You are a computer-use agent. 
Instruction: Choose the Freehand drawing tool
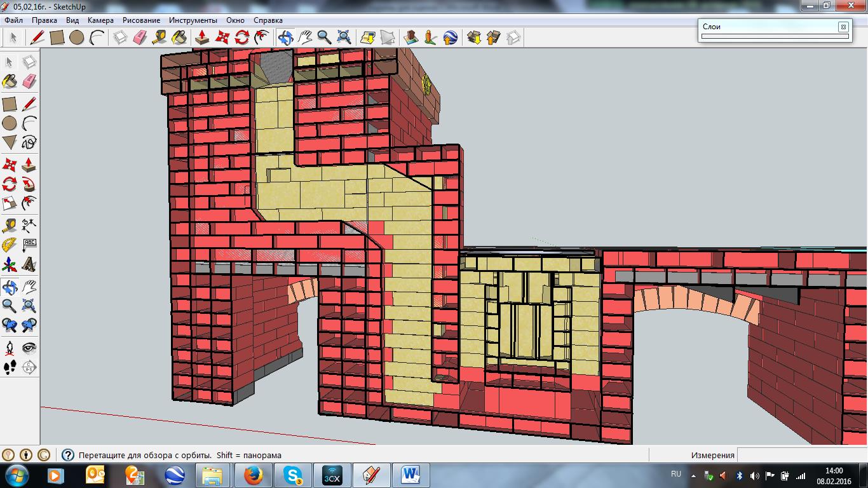coord(29,142)
